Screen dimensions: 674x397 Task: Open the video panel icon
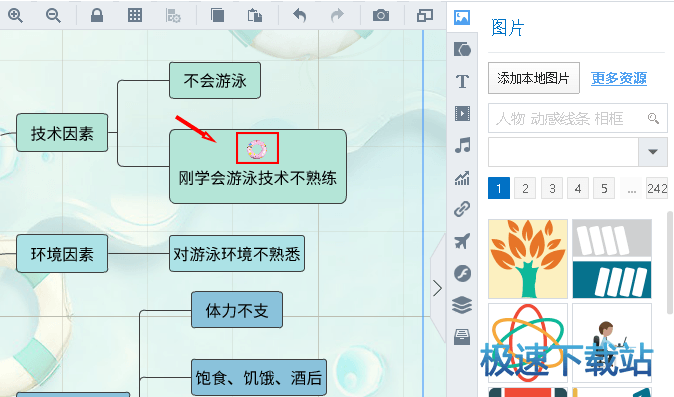pos(462,113)
